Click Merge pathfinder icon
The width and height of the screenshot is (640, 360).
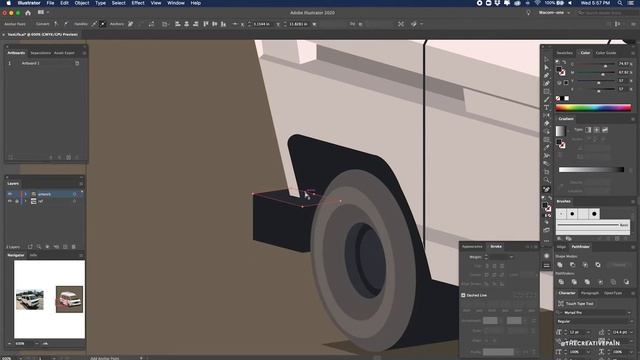coord(587,282)
